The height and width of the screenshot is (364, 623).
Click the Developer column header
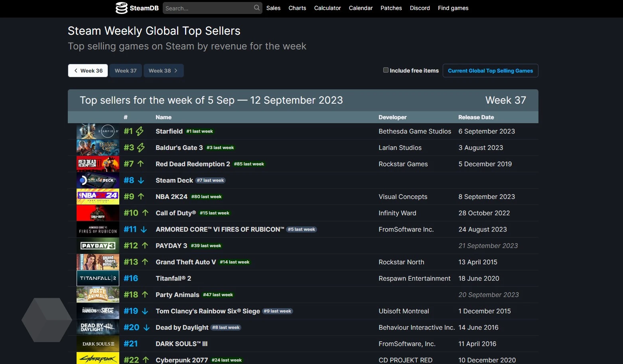pyautogui.click(x=392, y=117)
